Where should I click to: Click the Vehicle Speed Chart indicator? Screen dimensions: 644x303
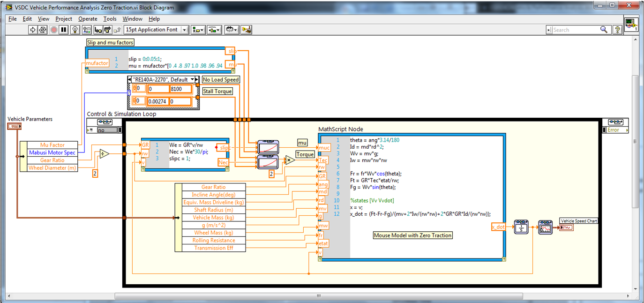click(x=567, y=227)
